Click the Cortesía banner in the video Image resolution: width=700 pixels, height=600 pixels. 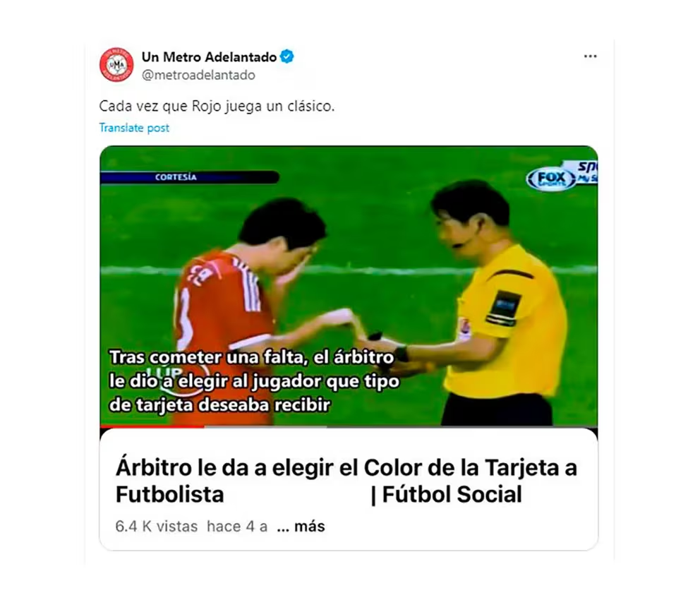click(191, 177)
